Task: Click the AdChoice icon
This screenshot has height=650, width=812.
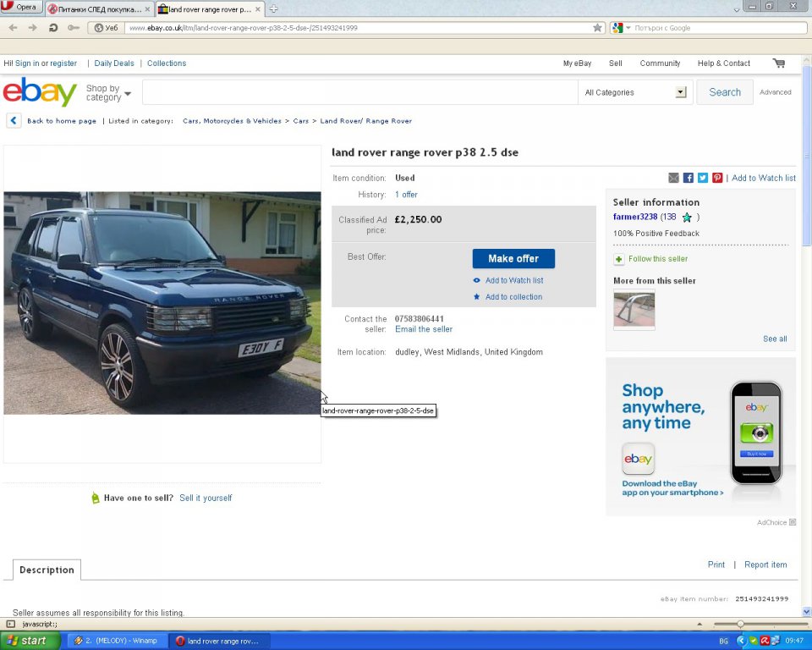Action: [793, 522]
